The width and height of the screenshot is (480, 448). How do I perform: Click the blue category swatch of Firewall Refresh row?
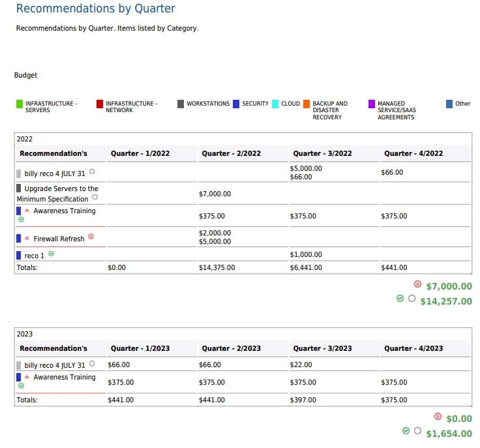(x=19, y=239)
